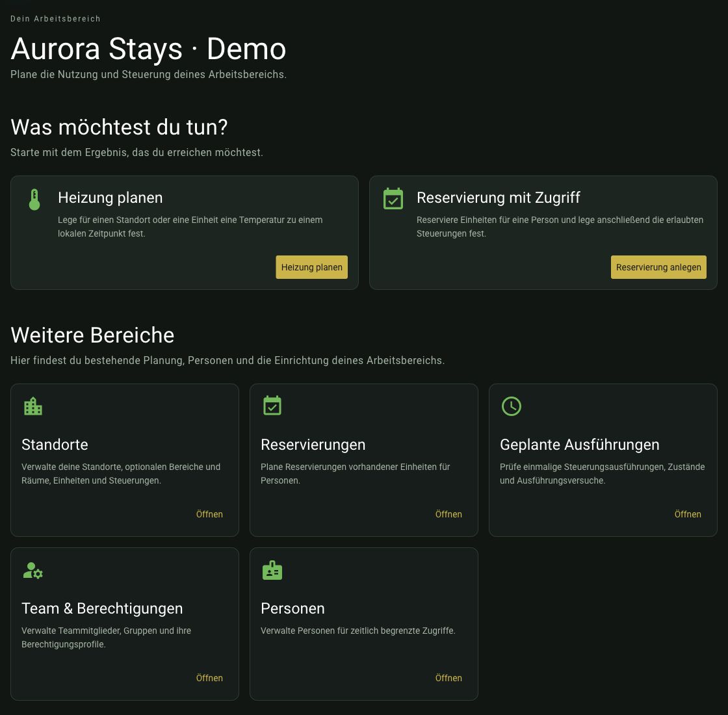The width and height of the screenshot is (728, 715).
Task: Click the description 'Verwalte Personen für zeitlich begrenzte Zugriffe.'
Action: (x=358, y=630)
